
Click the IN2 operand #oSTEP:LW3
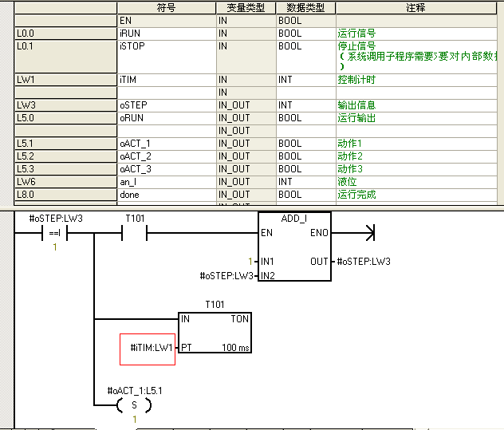pyautogui.click(x=226, y=275)
